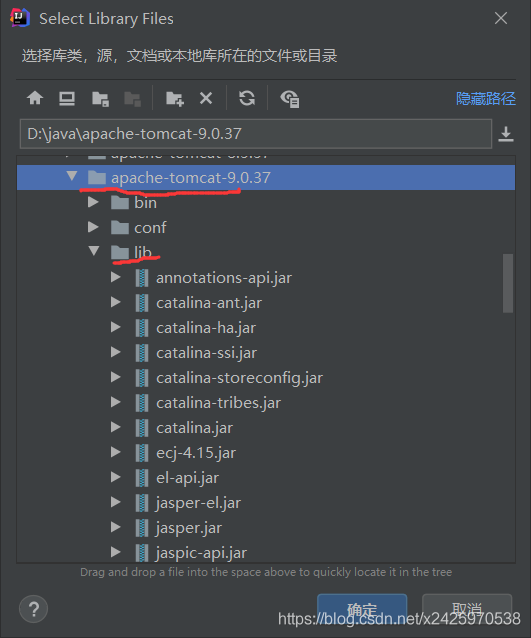Click jasper.jar archive icon

[142, 528]
